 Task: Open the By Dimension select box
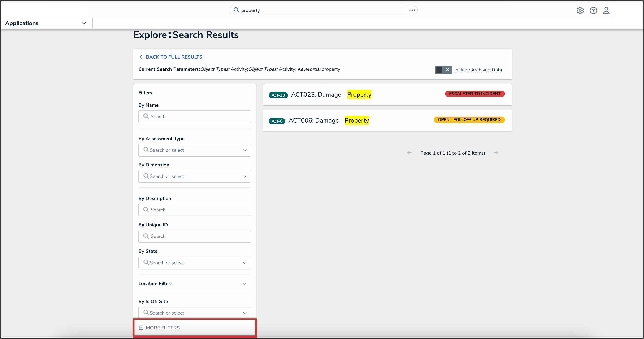195,176
